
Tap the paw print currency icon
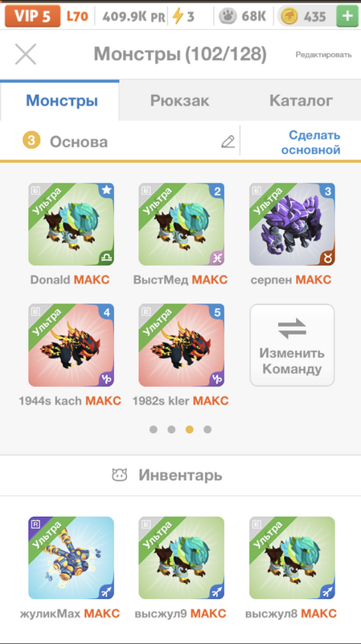pos(228,16)
